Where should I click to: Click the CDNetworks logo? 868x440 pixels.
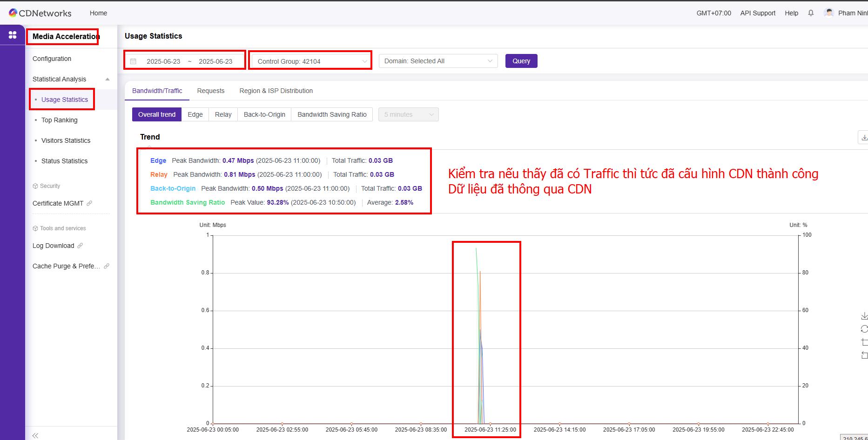[x=40, y=13]
